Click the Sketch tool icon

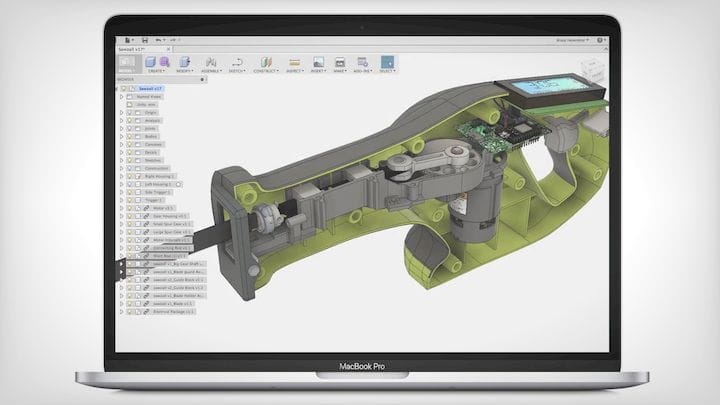(238, 62)
